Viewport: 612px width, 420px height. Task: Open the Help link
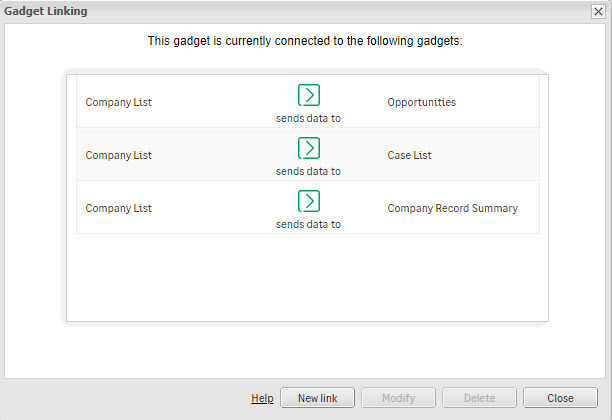pos(262,398)
